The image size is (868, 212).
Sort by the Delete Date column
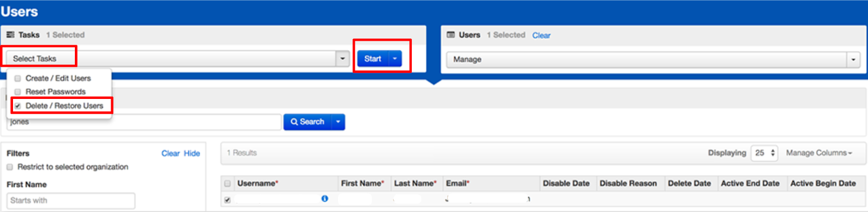690,184
